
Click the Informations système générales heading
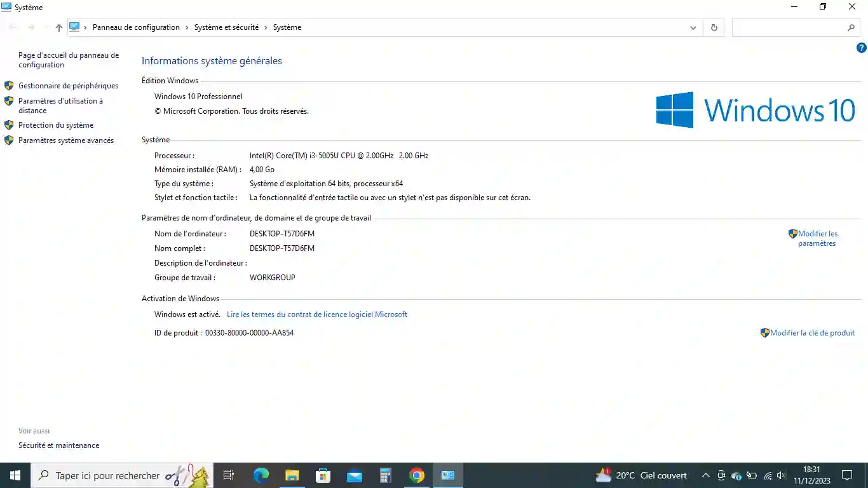(212, 61)
